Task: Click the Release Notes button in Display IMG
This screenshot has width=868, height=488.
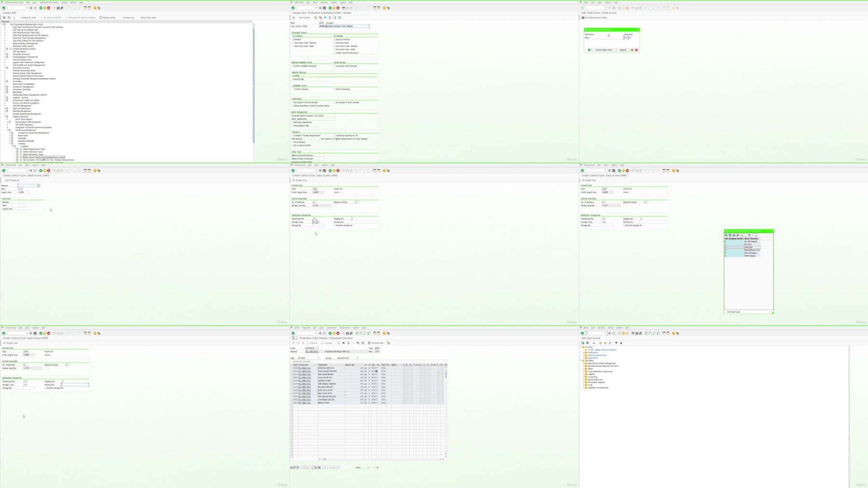Action: 108,17
